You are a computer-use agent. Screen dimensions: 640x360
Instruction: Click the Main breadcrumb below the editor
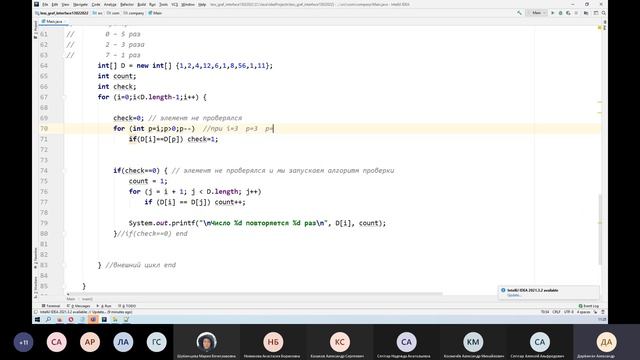pyautogui.click(x=71, y=299)
